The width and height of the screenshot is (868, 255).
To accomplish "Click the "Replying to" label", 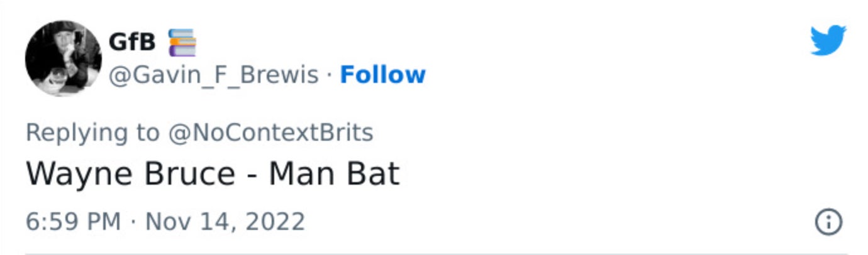I will [92, 133].
